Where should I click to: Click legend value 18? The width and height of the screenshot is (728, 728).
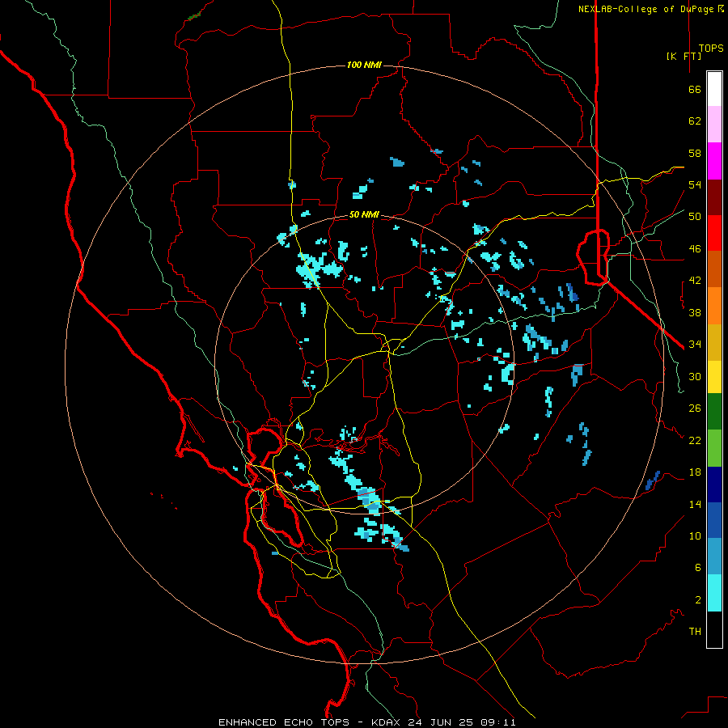pyautogui.click(x=695, y=472)
